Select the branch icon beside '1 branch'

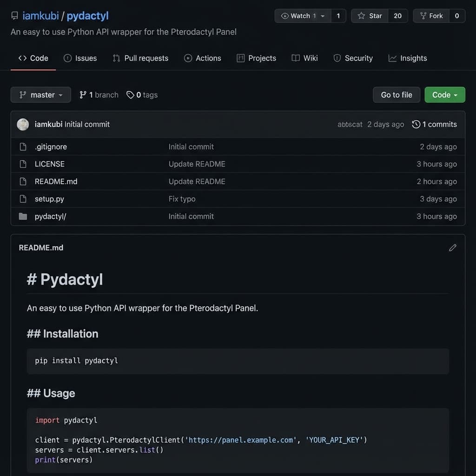(x=82, y=94)
